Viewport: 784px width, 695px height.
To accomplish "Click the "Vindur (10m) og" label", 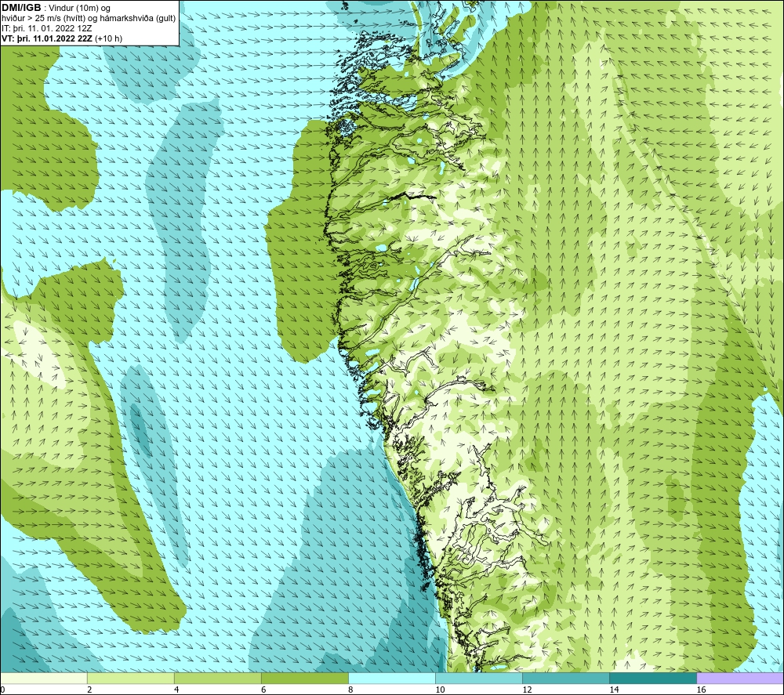I will pos(79,8).
